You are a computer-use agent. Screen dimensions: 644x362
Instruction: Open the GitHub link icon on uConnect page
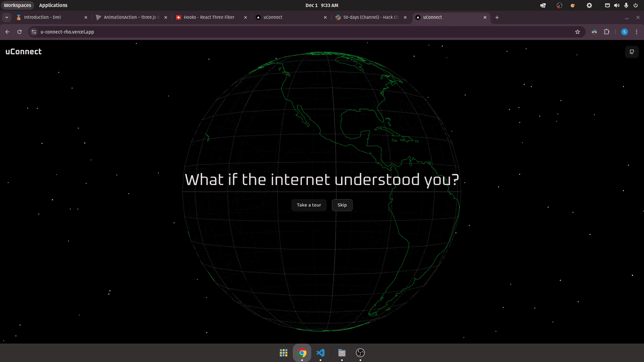click(x=631, y=52)
